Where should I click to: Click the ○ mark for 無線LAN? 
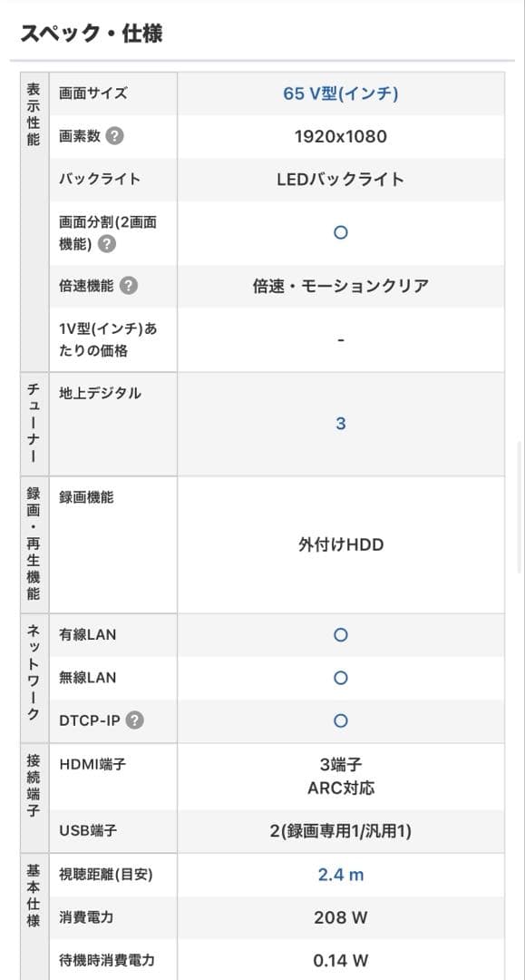pyautogui.click(x=339, y=678)
